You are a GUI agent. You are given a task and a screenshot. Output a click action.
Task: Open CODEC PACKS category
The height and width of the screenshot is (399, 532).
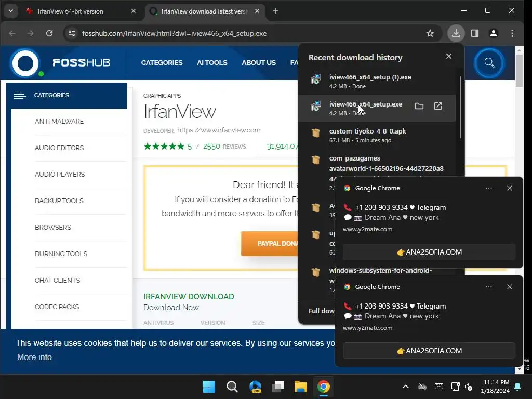pyautogui.click(x=57, y=307)
